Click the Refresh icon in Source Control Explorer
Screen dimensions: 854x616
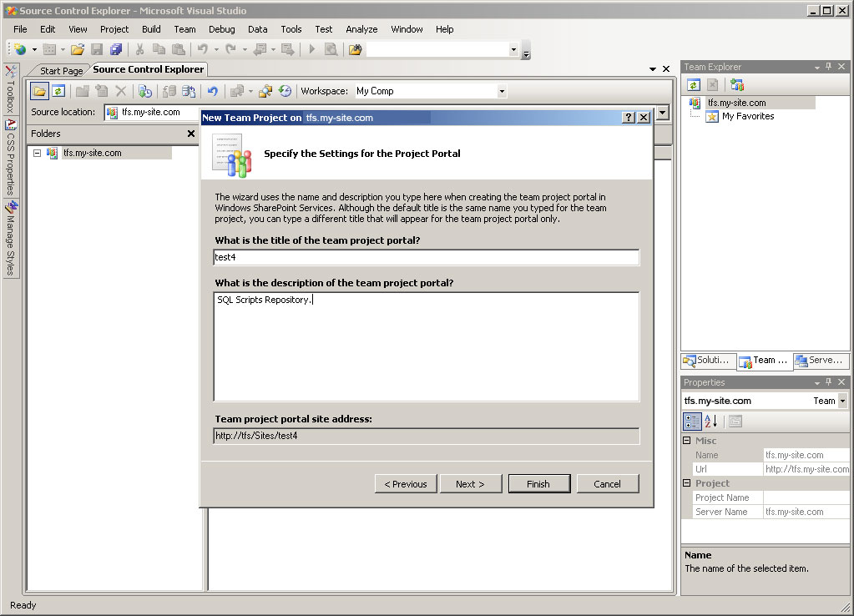click(x=58, y=91)
